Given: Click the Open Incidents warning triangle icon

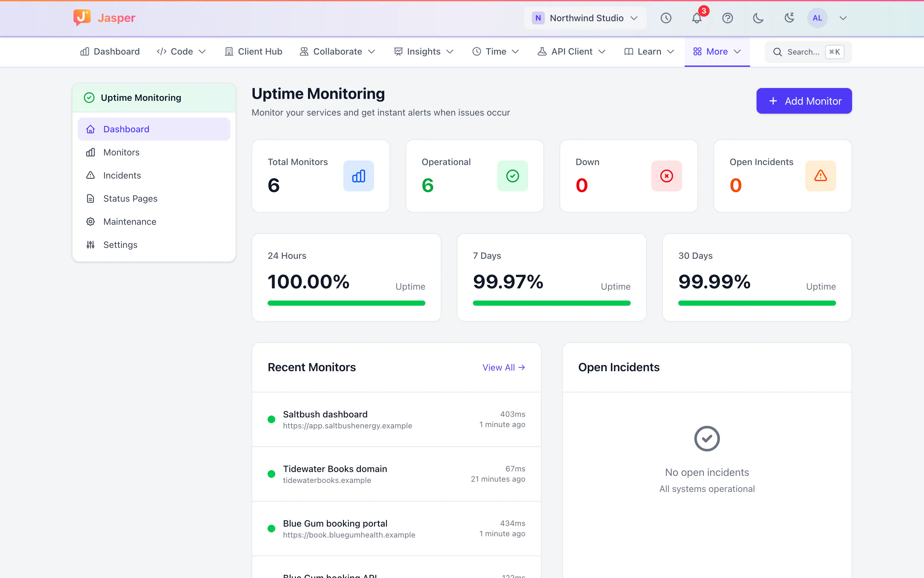Looking at the screenshot, I should (820, 176).
